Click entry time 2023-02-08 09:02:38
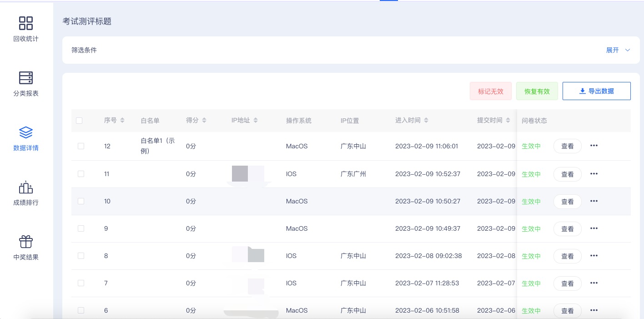The width and height of the screenshot is (644, 319). (x=428, y=256)
